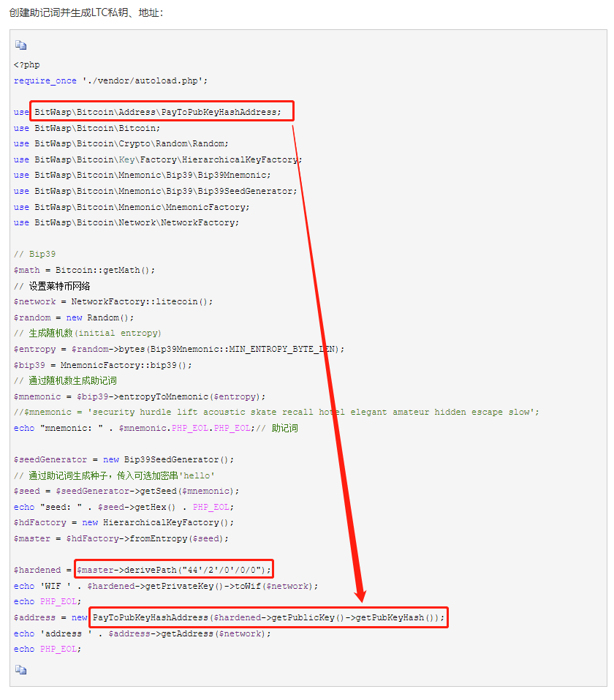Screen dimensions: 614x700
Task: Click the echo "seed: " getHex line
Action: [124, 507]
